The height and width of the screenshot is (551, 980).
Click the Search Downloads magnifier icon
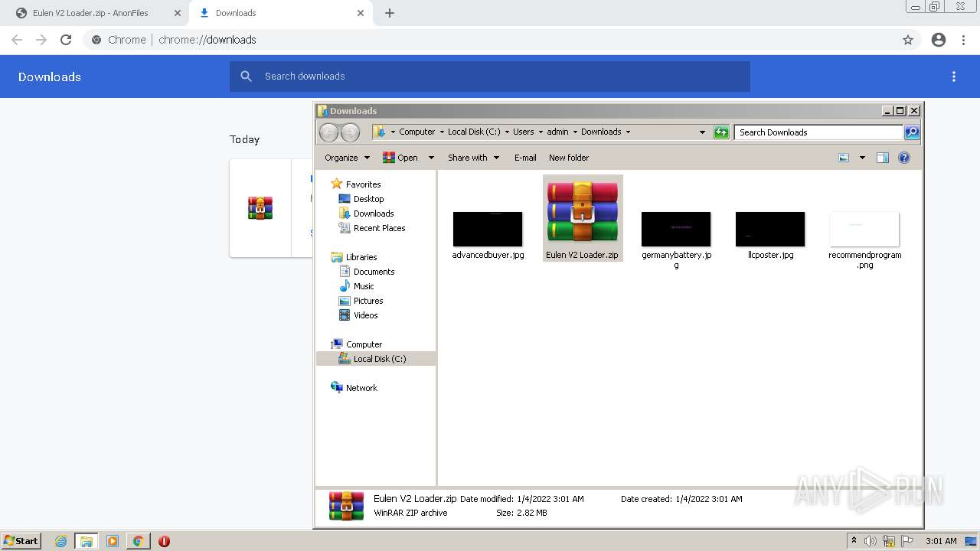(911, 132)
